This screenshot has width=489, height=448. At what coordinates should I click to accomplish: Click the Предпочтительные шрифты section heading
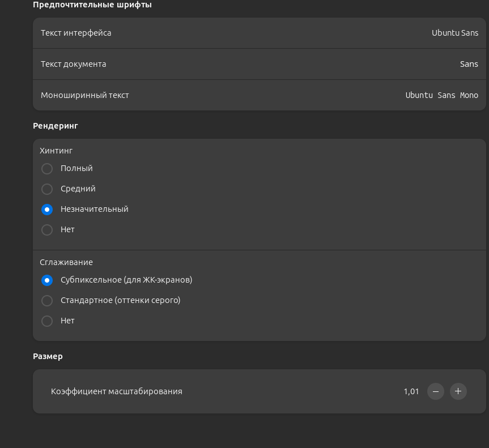click(92, 5)
